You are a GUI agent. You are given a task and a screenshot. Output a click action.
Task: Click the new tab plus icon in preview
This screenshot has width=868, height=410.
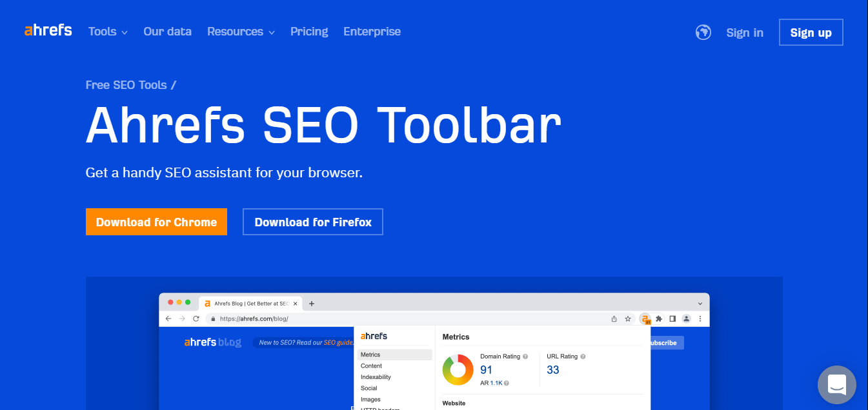click(312, 303)
